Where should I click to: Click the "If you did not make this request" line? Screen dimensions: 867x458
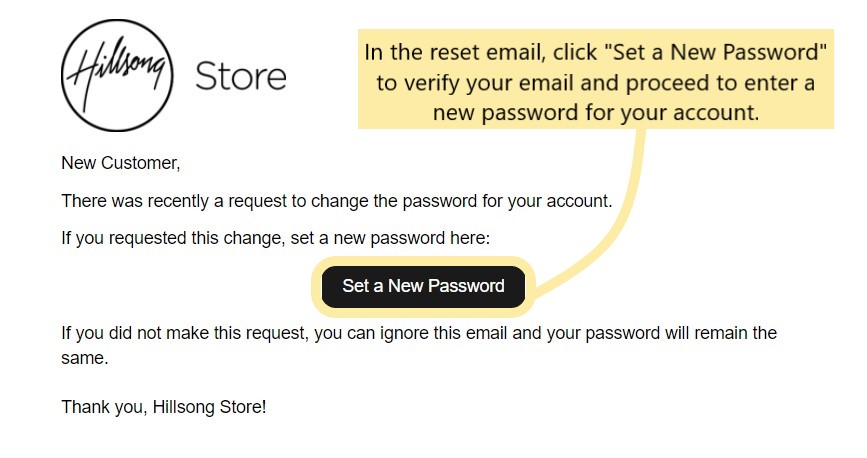click(418, 332)
